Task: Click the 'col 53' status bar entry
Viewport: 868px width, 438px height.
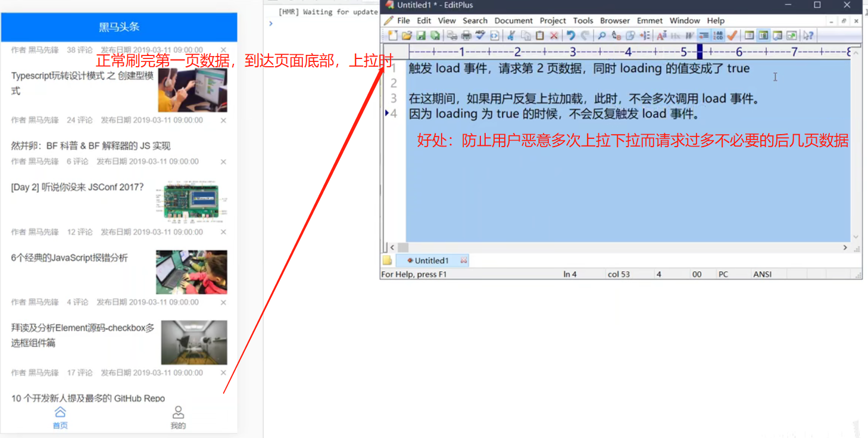Action: 619,274
